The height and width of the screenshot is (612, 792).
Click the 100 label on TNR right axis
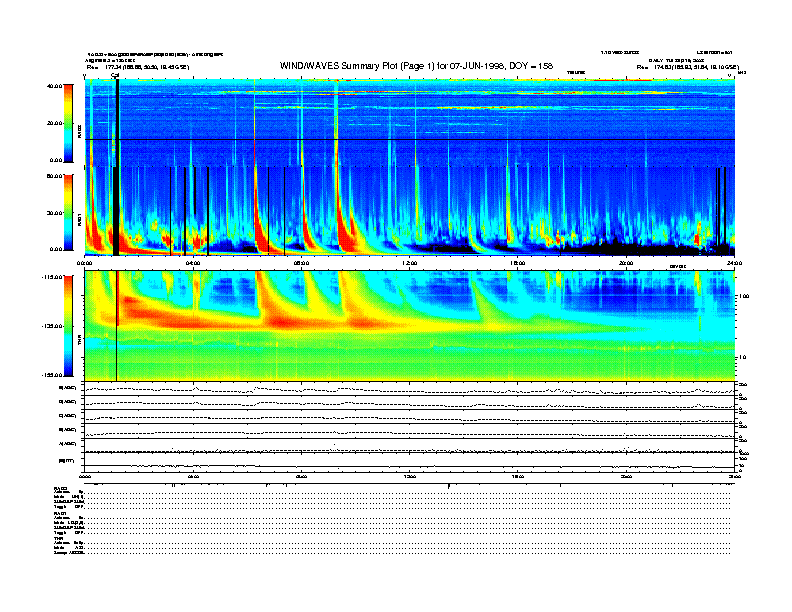click(x=745, y=296)
